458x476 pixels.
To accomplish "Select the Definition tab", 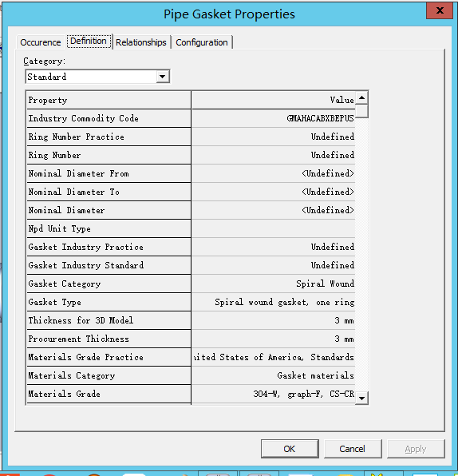I will [89, 41].
